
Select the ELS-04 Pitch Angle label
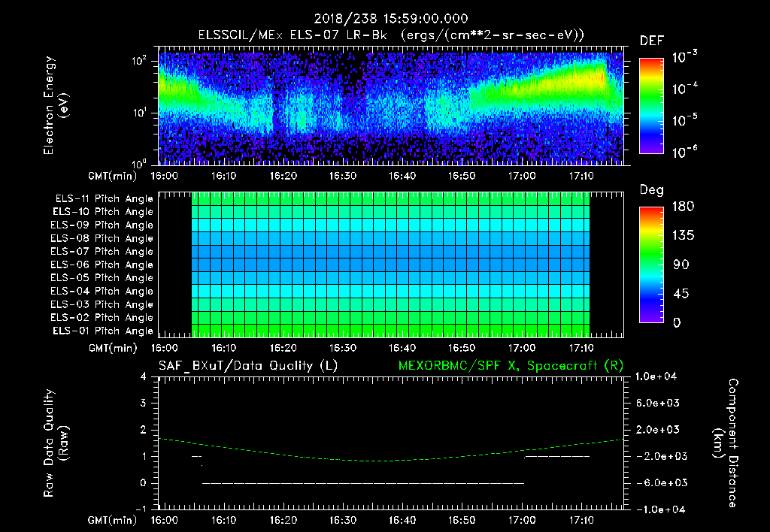coord(102,291)
